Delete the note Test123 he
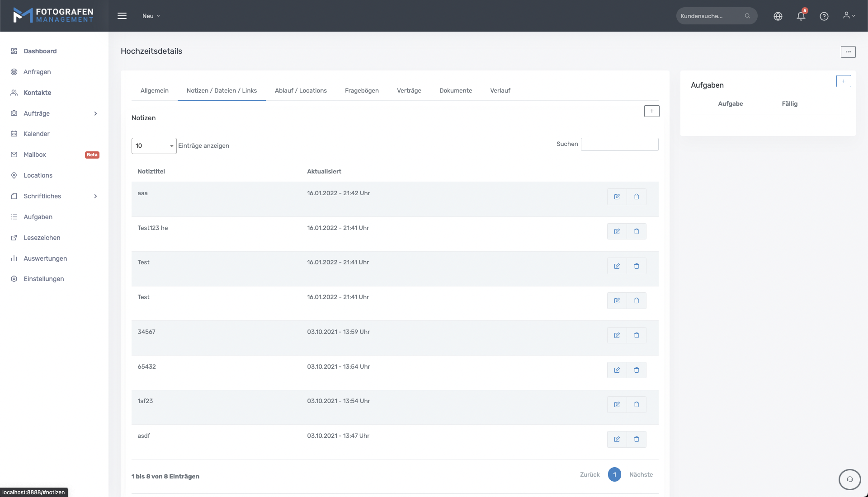The width and height of the screenshot is (868, 497). click(637, 231)
